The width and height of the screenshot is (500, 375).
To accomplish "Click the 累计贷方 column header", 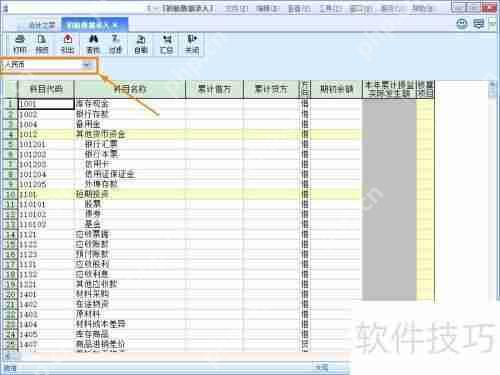I will click(271, 89).
